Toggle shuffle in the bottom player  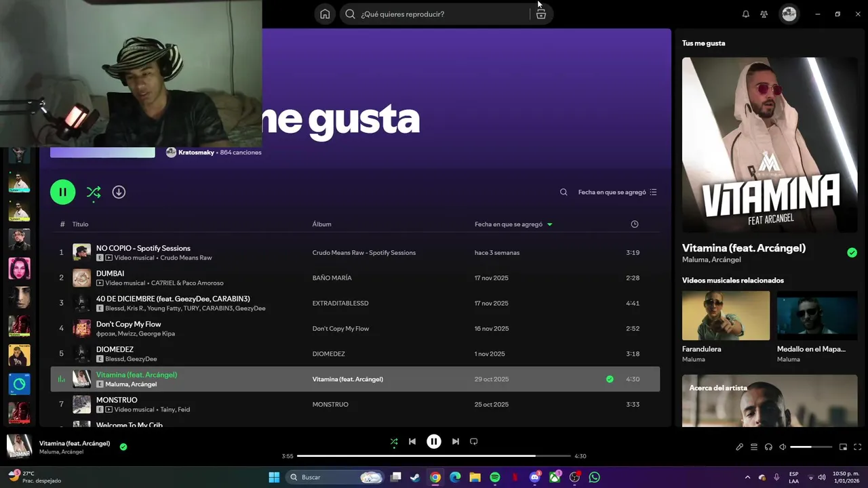coord(394,442)
